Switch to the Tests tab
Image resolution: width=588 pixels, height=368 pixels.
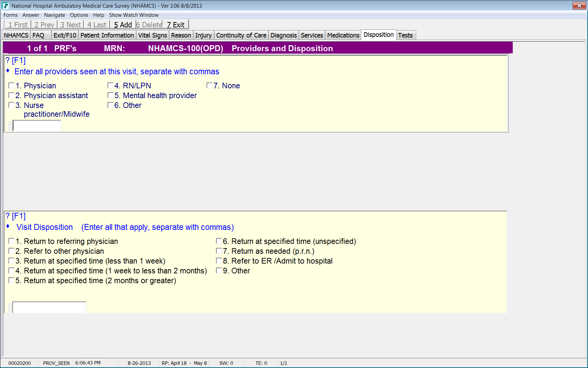tap(405, 35)
